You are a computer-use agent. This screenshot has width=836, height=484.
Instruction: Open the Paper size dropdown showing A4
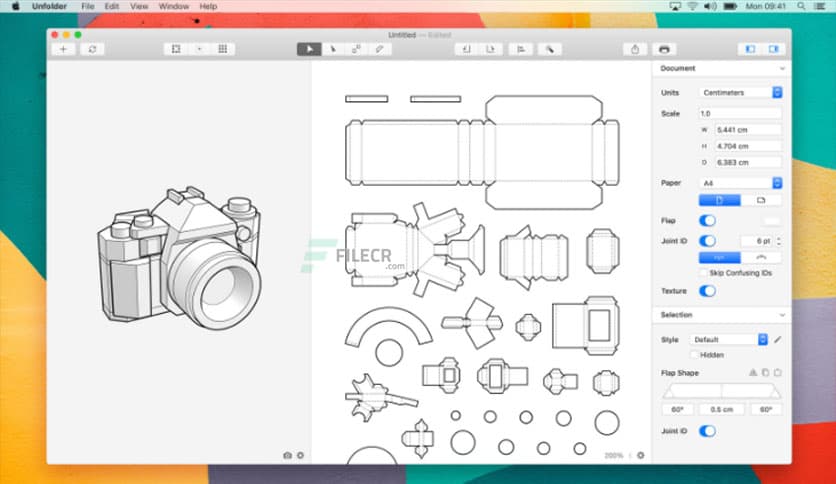tap(740, 183)
